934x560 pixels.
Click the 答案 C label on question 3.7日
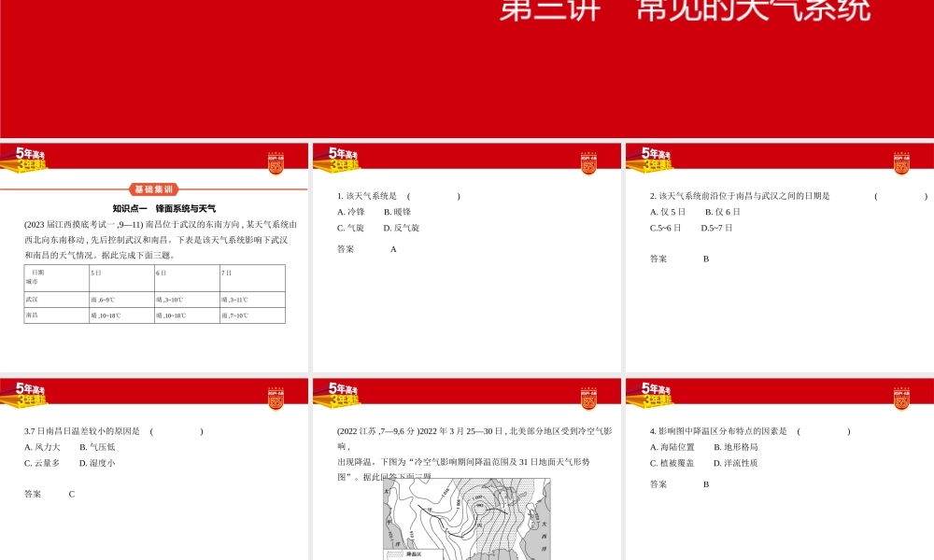[51, 493]
